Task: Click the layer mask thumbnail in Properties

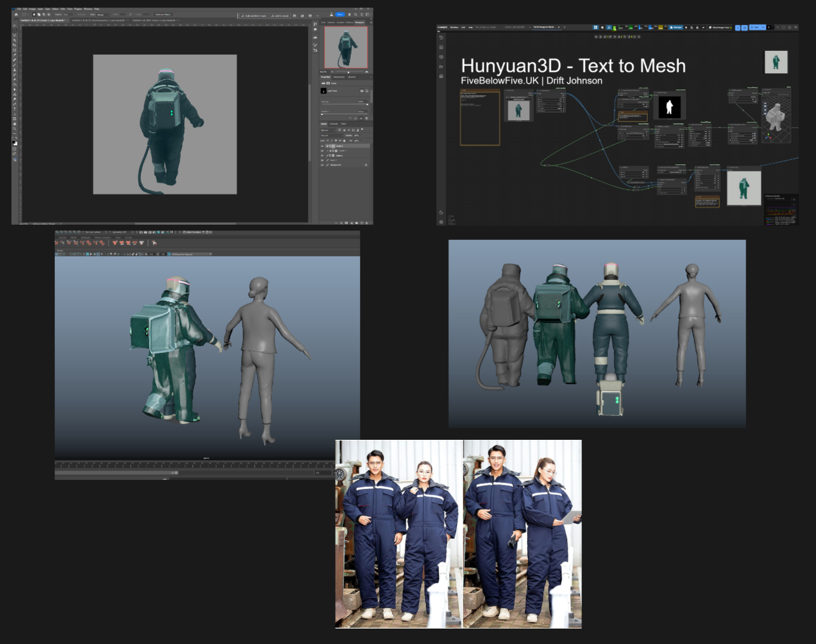Action: pos(324,91)
